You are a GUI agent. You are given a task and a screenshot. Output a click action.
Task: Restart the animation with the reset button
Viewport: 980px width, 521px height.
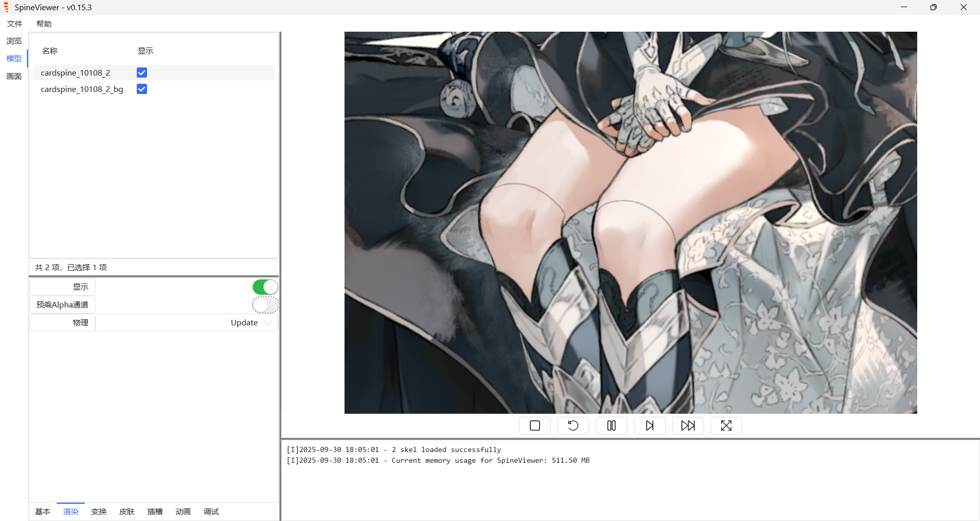[573, 425]
